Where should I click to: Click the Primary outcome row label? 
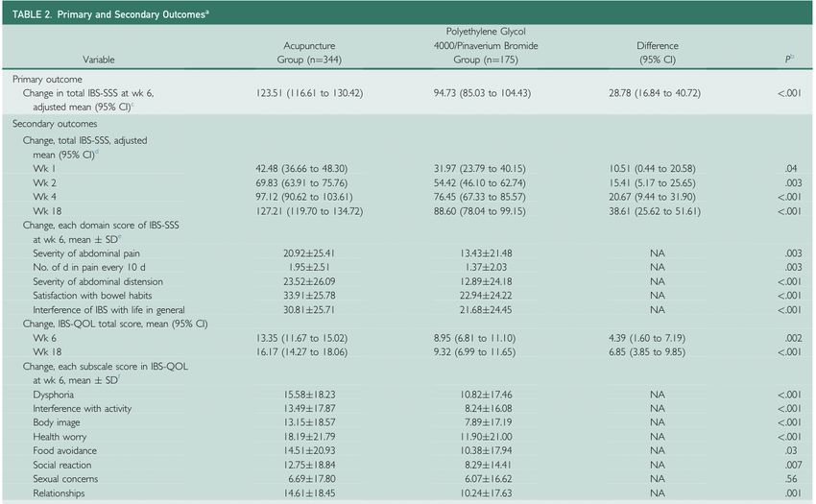click(x=47, y=79)
